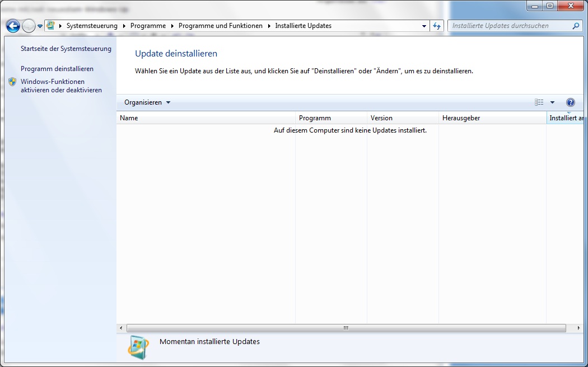This screenshot has height=367, width=588.
Task: Click the 'keine Updates installiert' message
Action: tap(350, 130)
